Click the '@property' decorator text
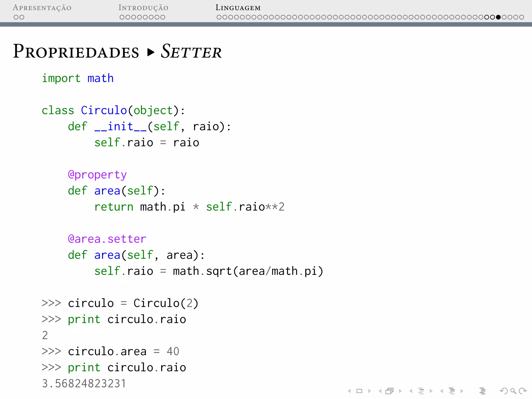Screen dimensions: 532x399 point(97,175)
